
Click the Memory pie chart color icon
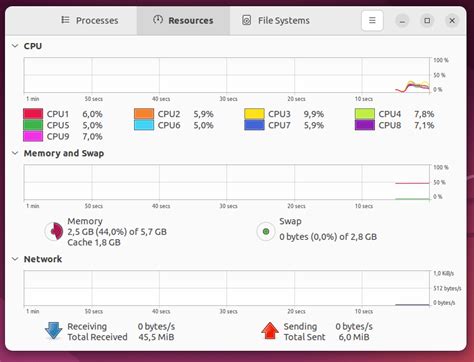[54, 231]
